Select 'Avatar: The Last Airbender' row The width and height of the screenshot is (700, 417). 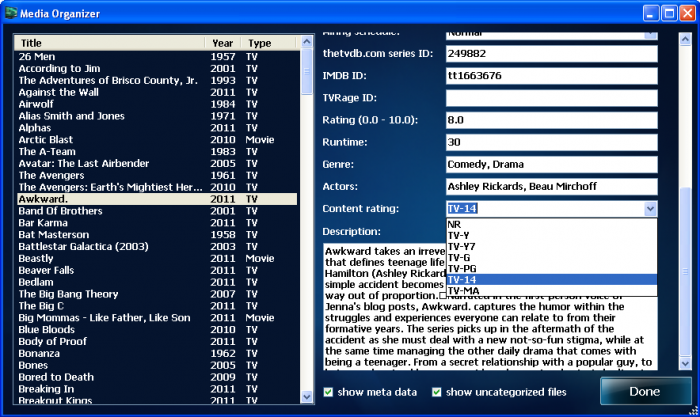tap(157, 163)
